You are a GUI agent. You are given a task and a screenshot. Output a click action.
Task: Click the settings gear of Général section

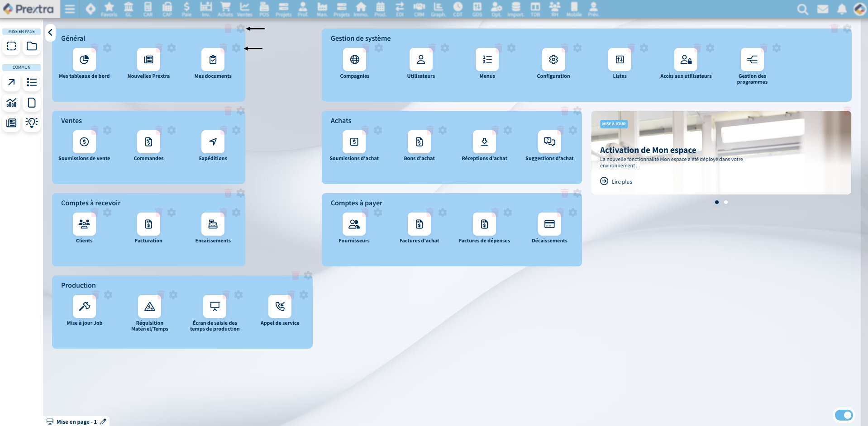(x=241, y=29)
